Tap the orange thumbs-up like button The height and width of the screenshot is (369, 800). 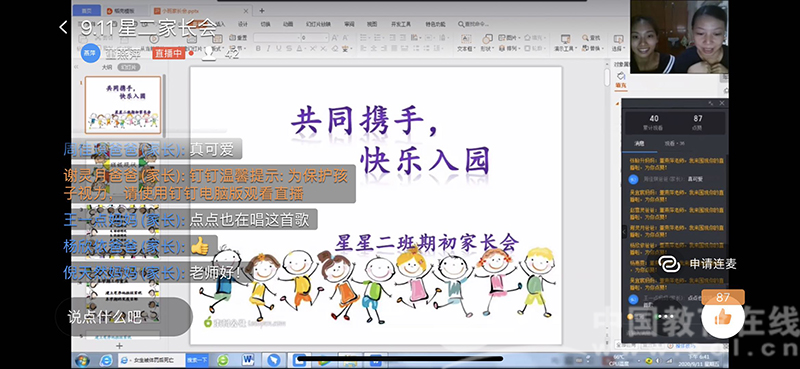pyautogui.click(x=722, y=317)
